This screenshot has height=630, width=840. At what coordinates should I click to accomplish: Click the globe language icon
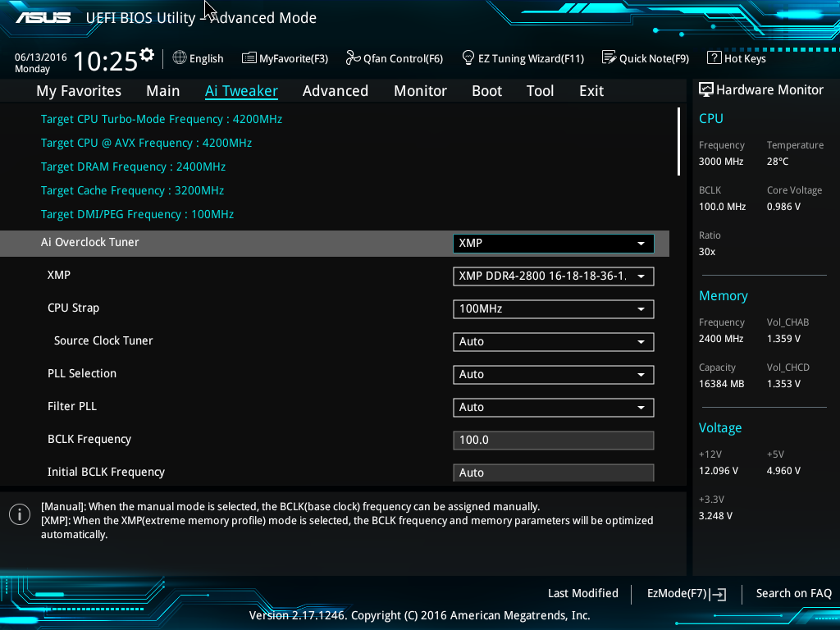180,57
